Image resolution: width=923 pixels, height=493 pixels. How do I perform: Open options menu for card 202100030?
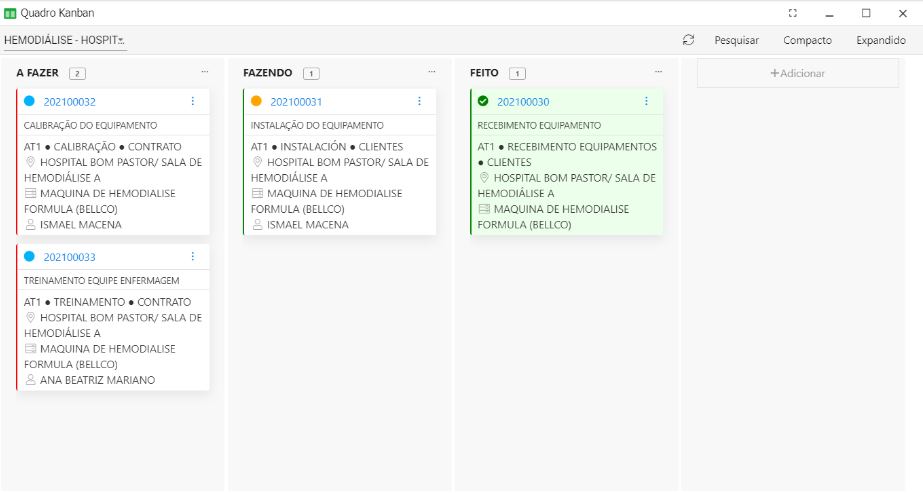(x=646, y=101)
